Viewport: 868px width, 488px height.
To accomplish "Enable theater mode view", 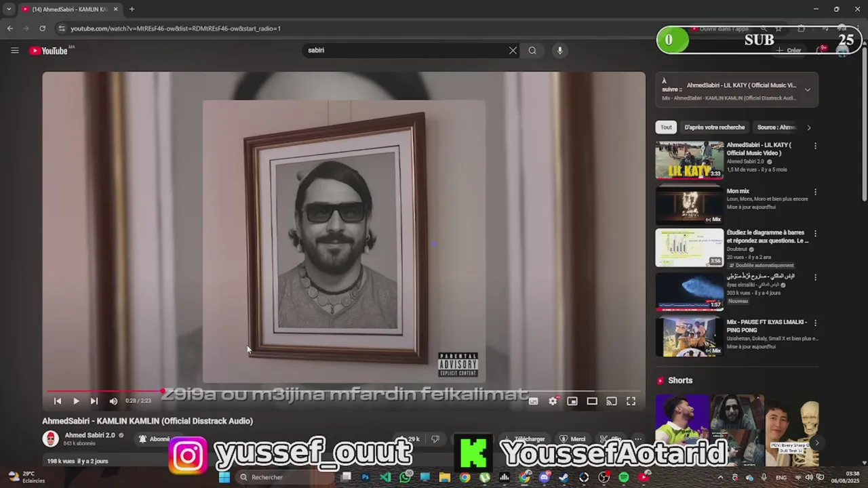I will tap(592, 401).
